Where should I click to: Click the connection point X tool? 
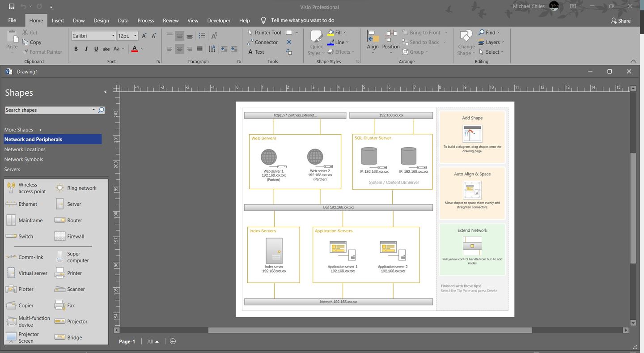coord(289,42)
